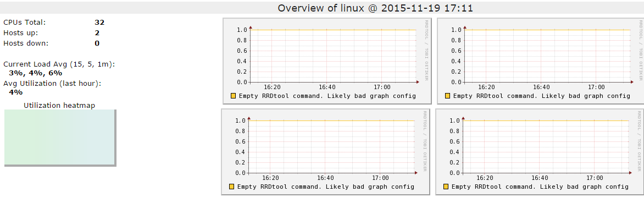
Task: Click the 17:00 axis label in lower-right graph
Action: pos(595,178)
